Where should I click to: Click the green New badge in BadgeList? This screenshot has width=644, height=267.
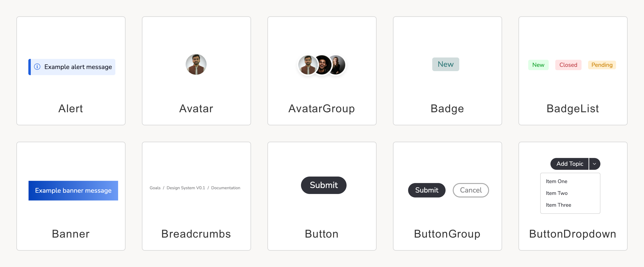point(538,65)
